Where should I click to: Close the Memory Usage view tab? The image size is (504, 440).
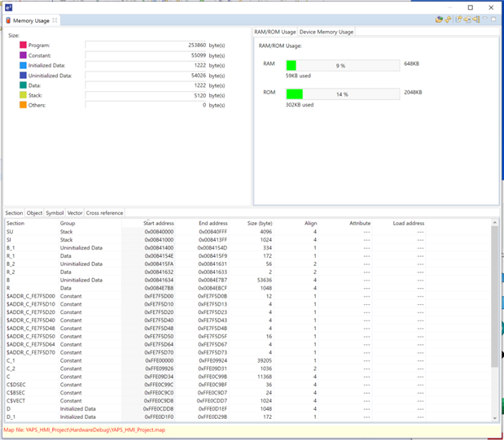pyautogui.click(x=55, y=20)
